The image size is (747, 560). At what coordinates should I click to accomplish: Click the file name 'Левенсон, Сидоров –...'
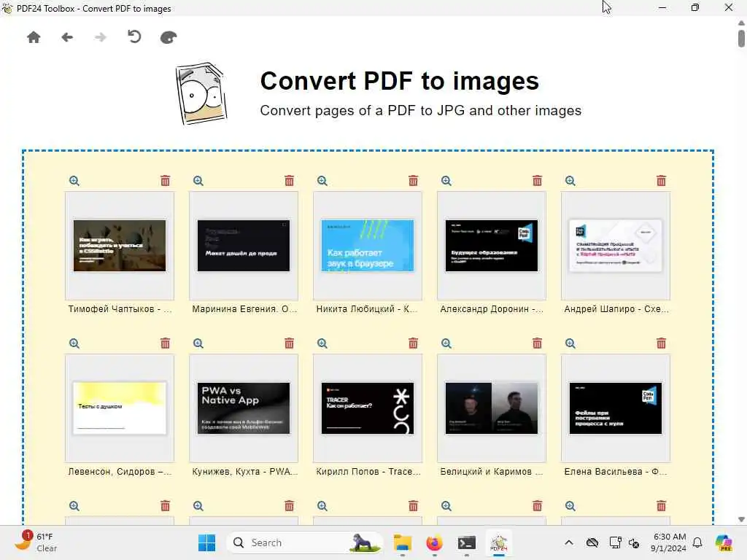120,472
